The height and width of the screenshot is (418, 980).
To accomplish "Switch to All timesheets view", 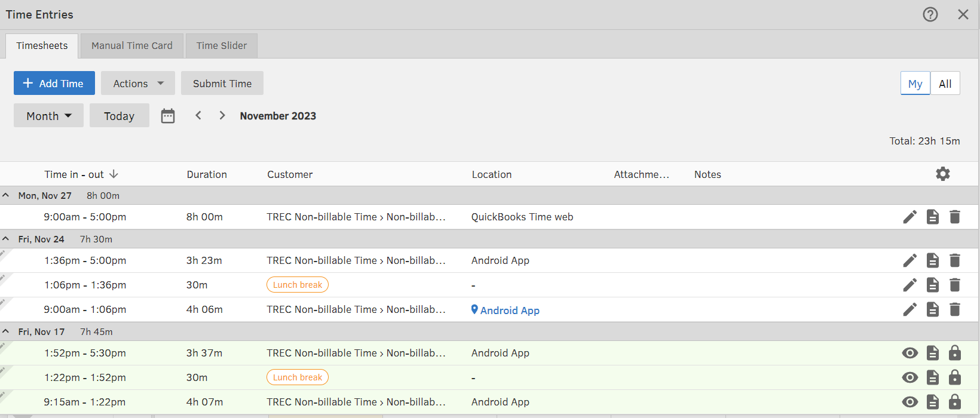I will click(x=945, y=84).
